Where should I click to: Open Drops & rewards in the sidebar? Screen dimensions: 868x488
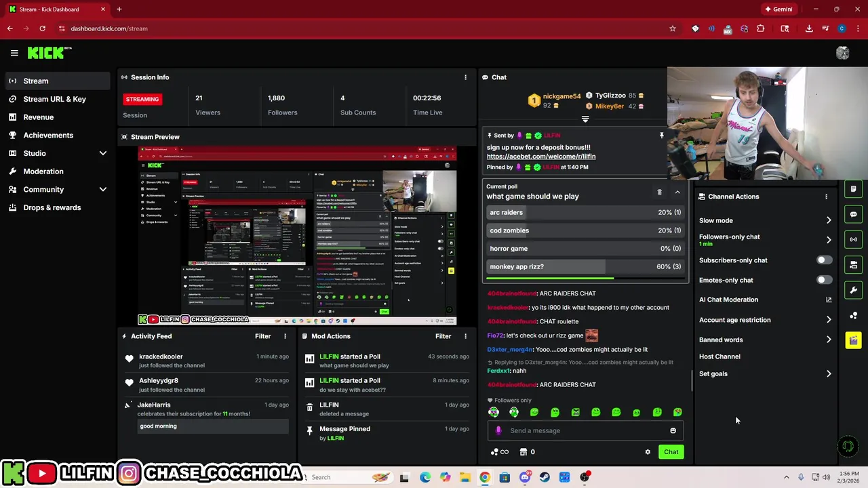(57, 207)
